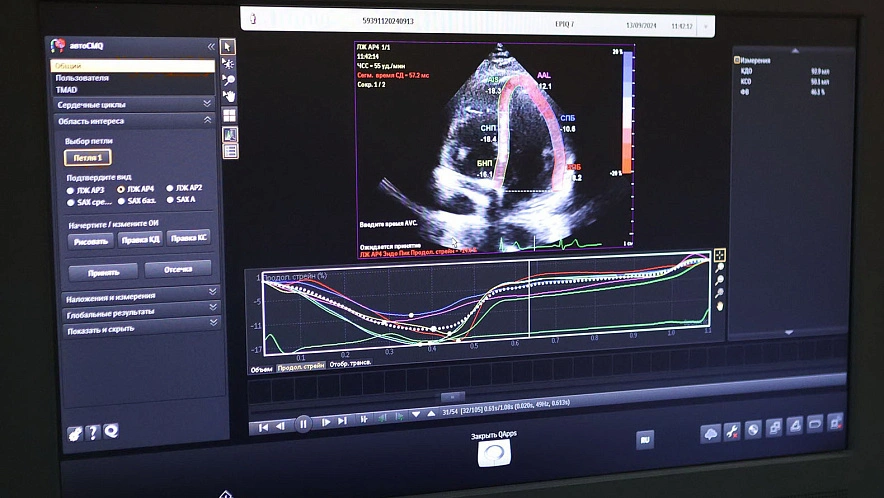Select the ЛЖ АР2 view radio button
This screenshot has height=498, width=884.
[x=170, y=188]
